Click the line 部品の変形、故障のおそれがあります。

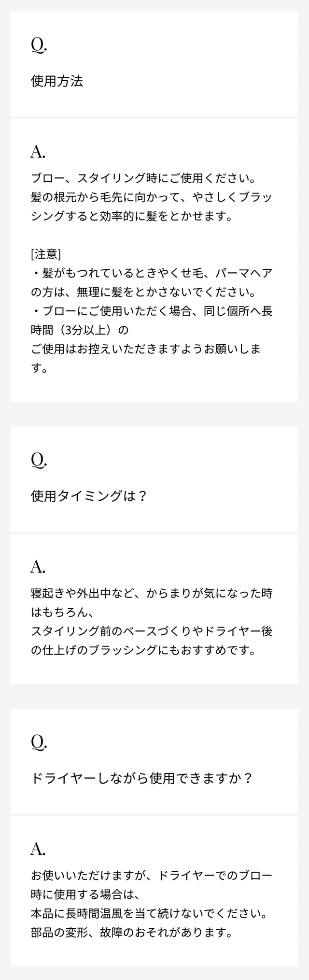pos(131,932)
